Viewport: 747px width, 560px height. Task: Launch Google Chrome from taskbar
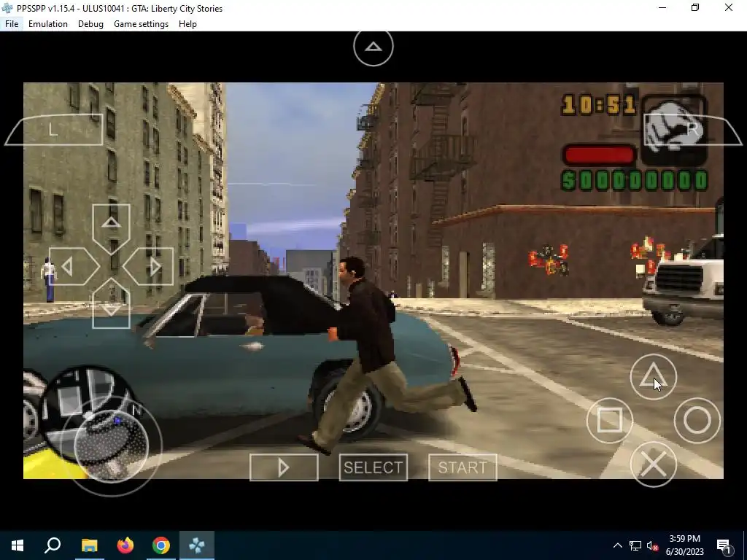pos(161,545)
